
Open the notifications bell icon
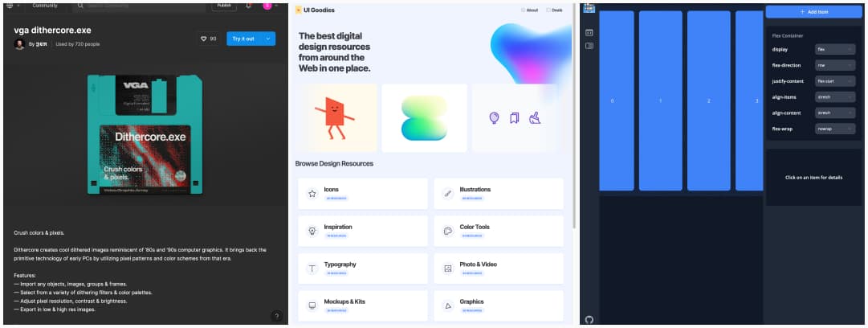click(x=248, y=6)
